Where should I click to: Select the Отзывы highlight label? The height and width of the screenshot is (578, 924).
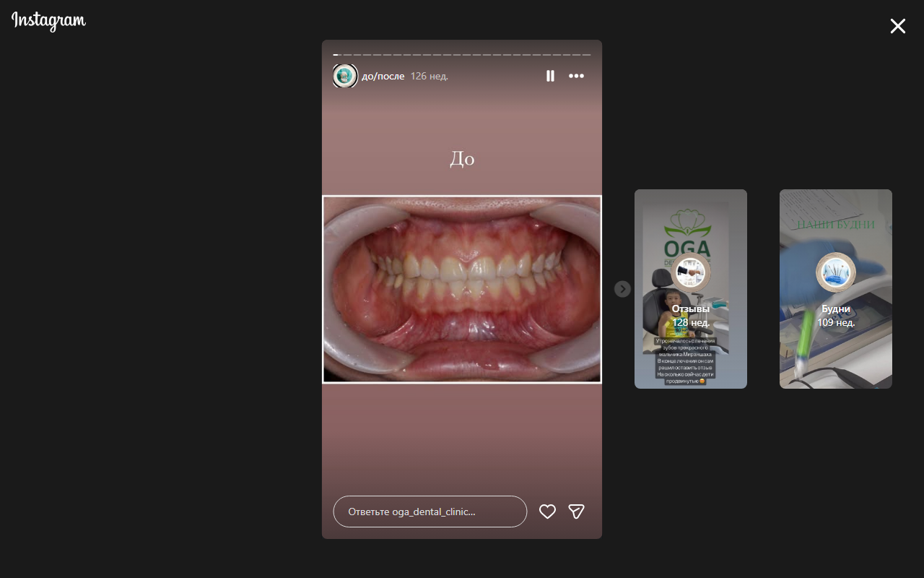[691, 309]
